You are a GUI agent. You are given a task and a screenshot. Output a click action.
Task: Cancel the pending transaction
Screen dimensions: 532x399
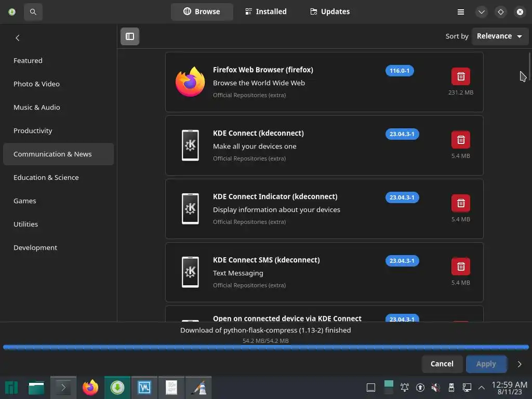(442, 364)
